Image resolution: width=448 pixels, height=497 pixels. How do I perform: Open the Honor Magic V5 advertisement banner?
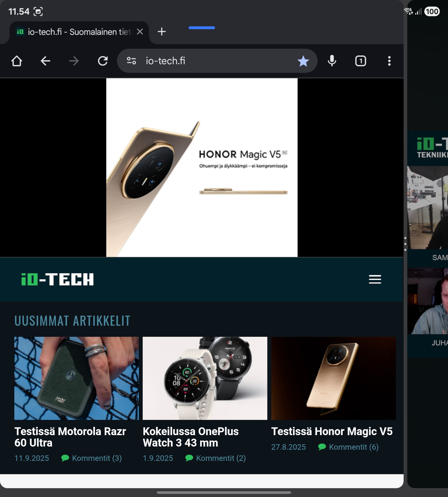coord(202,167)
